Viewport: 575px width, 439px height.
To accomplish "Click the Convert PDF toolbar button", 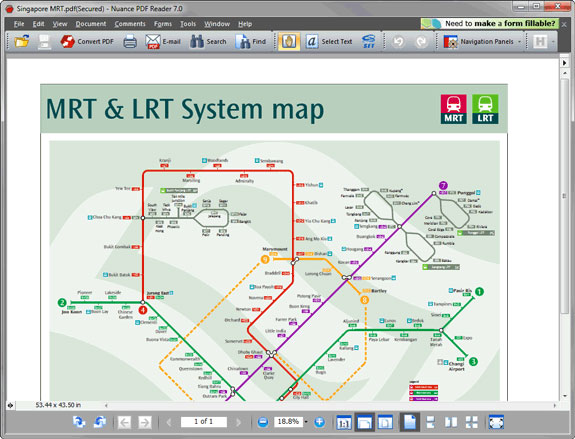I will point(87,41).
